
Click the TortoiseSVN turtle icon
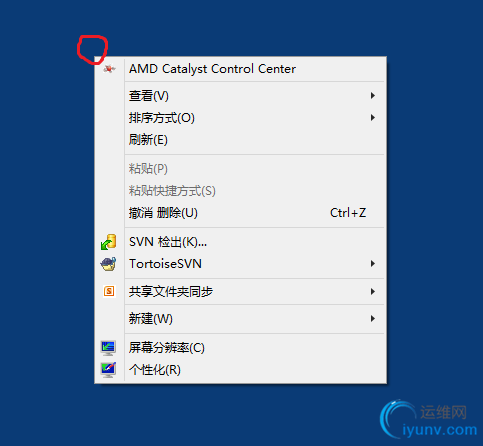[109, 264]
